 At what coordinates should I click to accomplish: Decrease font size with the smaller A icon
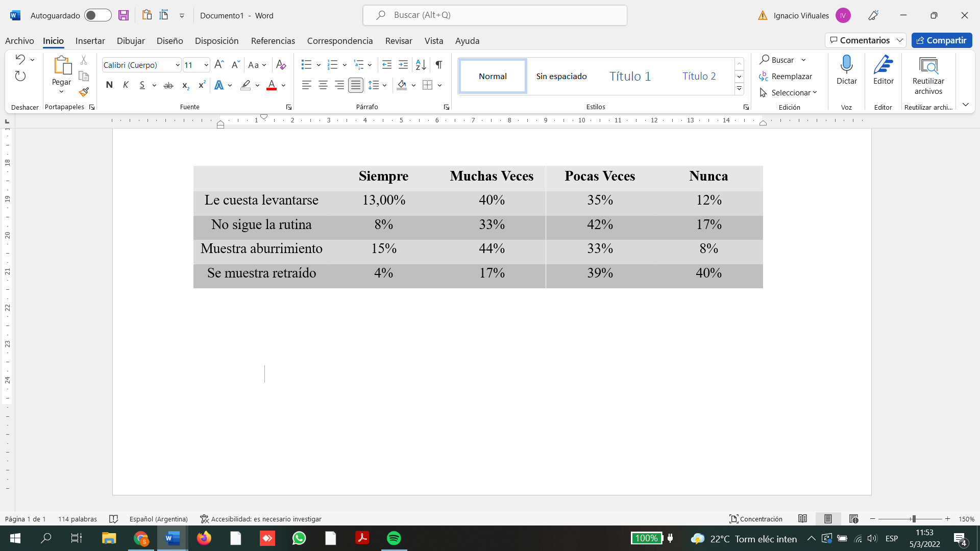[235, 65]
